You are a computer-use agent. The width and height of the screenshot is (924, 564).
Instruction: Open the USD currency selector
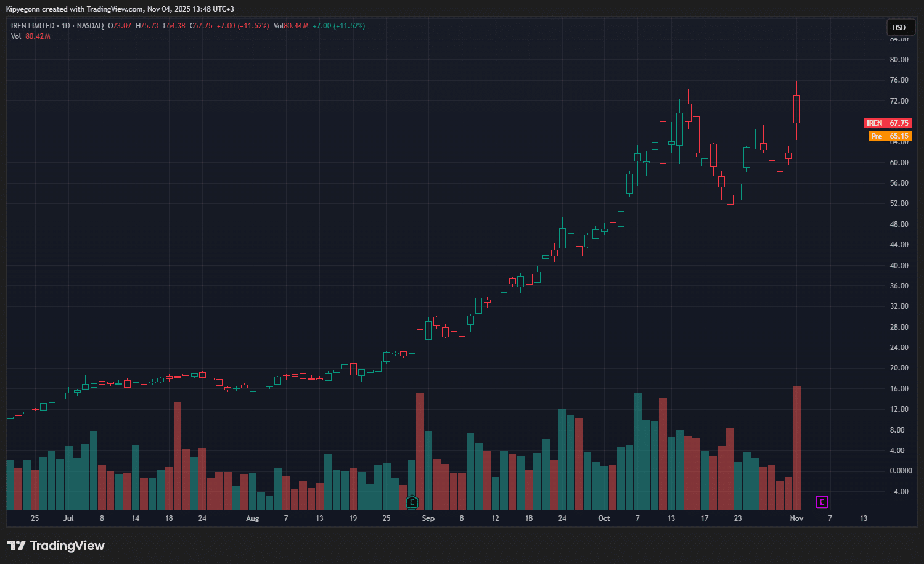click(899, 27)
